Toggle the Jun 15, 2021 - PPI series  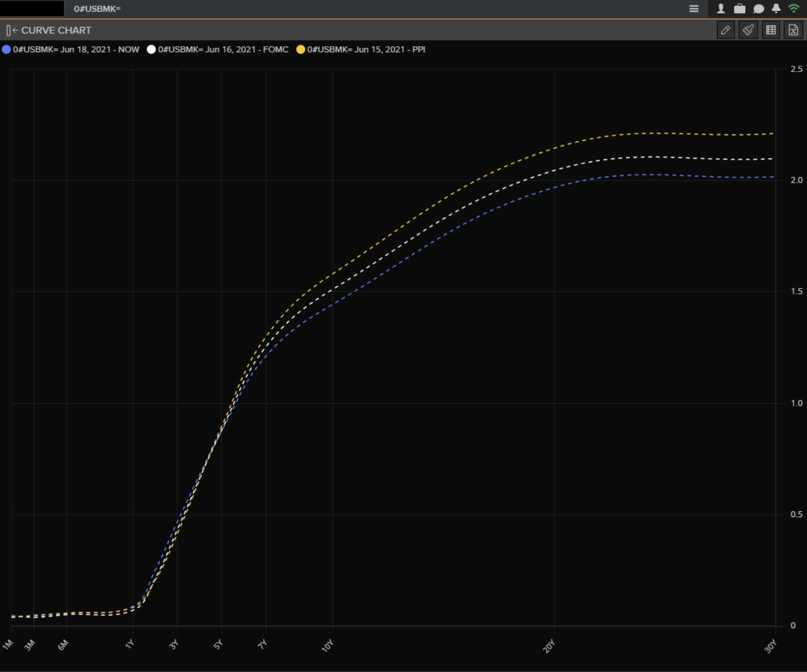366,50
